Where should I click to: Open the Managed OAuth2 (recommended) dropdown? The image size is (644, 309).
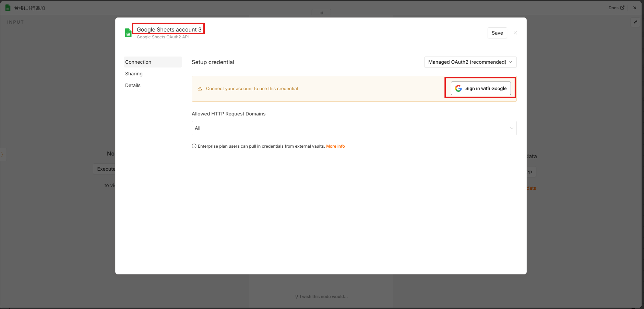click(470, 62)
